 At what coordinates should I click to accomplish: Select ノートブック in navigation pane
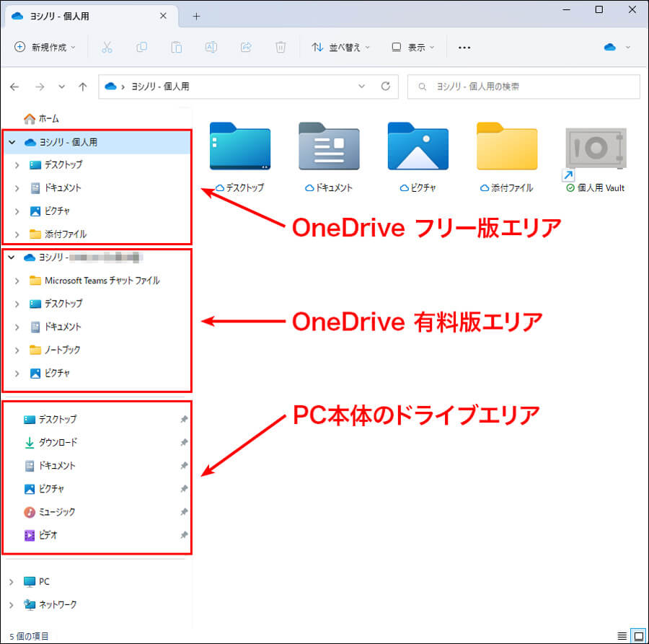(x=55, y=350)
